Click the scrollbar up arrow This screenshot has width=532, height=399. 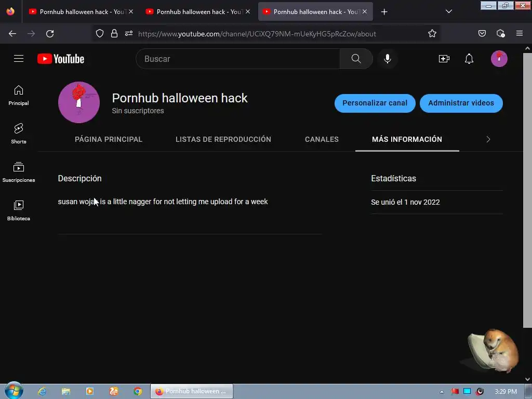click(x=527, y=48)
